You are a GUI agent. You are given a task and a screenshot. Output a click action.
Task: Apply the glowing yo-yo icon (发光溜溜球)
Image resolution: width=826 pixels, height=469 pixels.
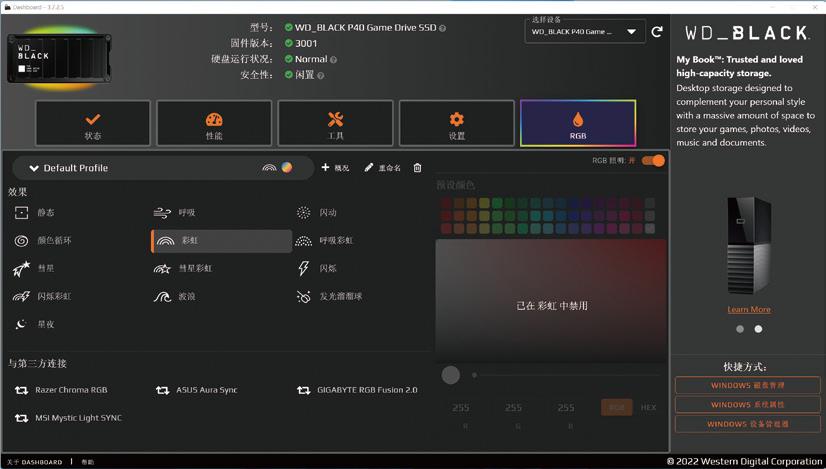303,297
